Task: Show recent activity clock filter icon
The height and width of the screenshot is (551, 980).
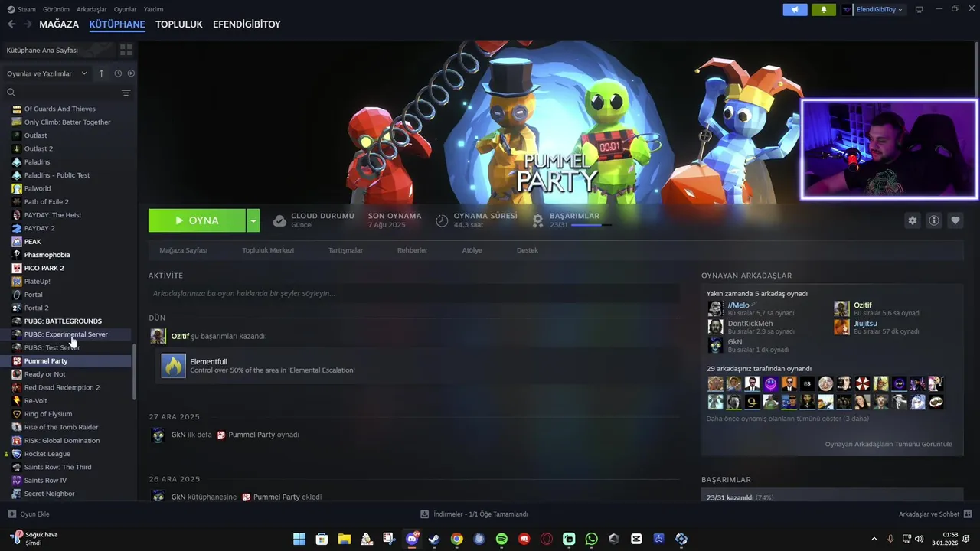Action: click(118, 73)
